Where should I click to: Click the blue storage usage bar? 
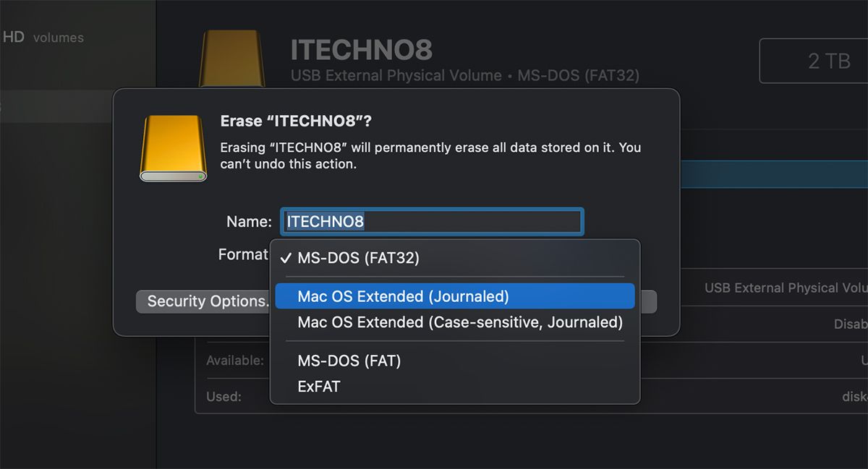(x=774, y=175)
